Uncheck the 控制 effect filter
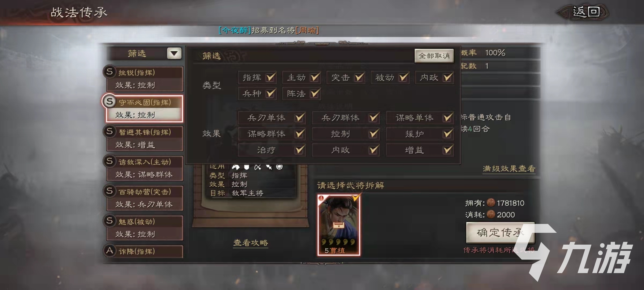Viewport: 644px width, 290px height. point(373,134)
